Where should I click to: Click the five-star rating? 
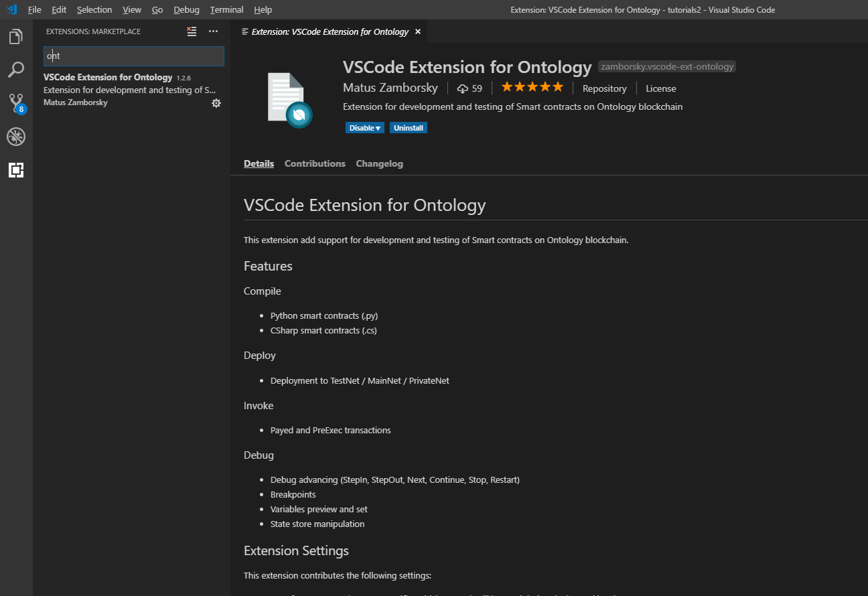tap(532, 87)
